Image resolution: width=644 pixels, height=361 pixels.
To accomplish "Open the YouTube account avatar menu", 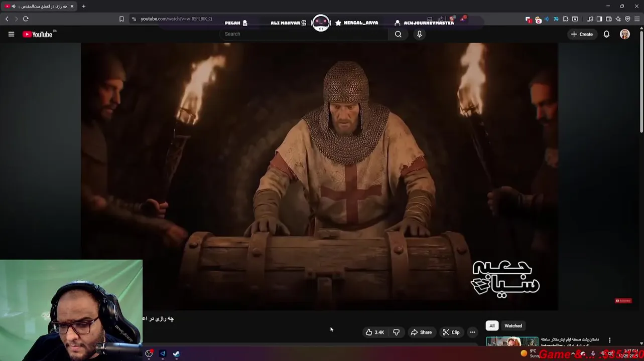I will point(625,34).
